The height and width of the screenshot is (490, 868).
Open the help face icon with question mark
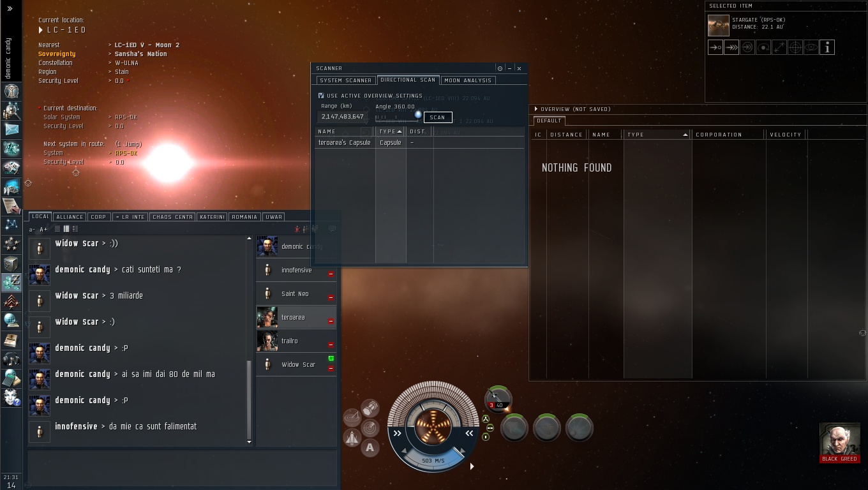(11, 397)
